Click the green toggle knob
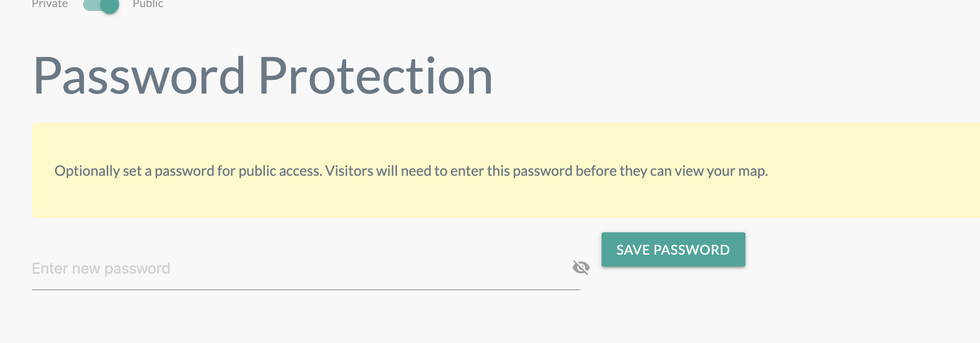The height and width of the screenshot is (343, 980). click(110, 5)
